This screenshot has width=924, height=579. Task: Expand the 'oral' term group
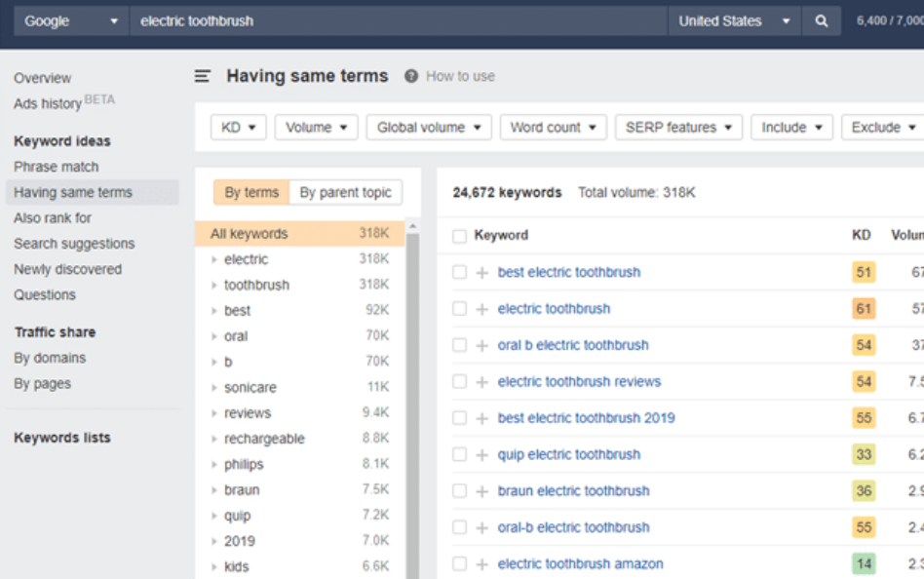(214, 336)
